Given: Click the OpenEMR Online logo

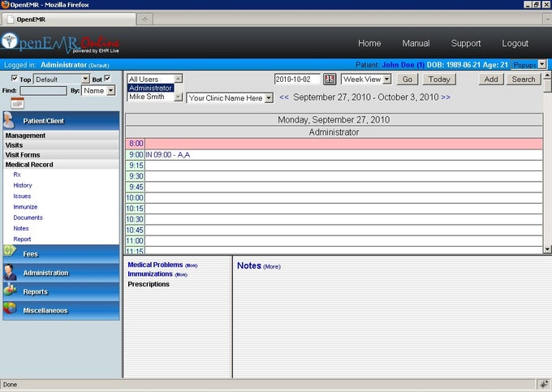Looking at the screenshot, I should [61, 42].
